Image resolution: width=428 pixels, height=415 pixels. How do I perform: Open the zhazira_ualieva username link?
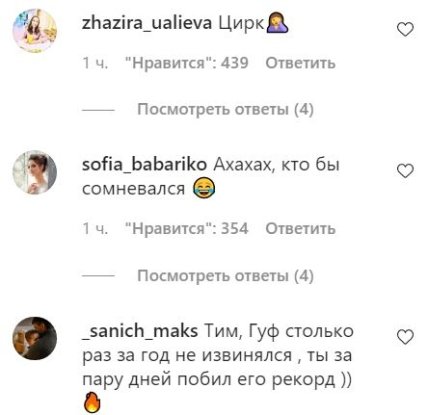[147, 24]
